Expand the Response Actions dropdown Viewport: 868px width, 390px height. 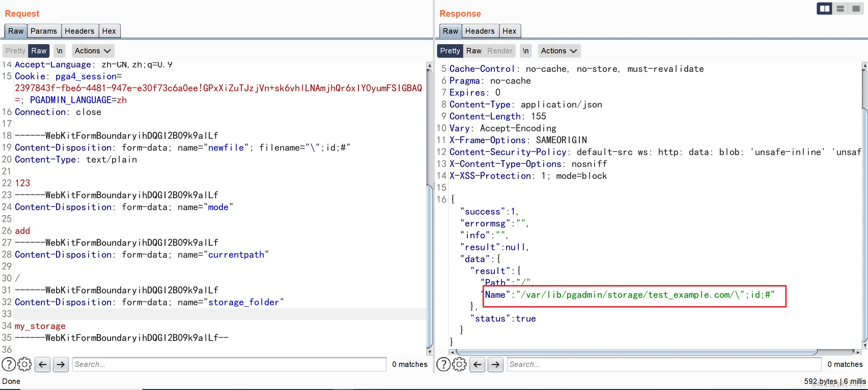(x=559, y=51)
